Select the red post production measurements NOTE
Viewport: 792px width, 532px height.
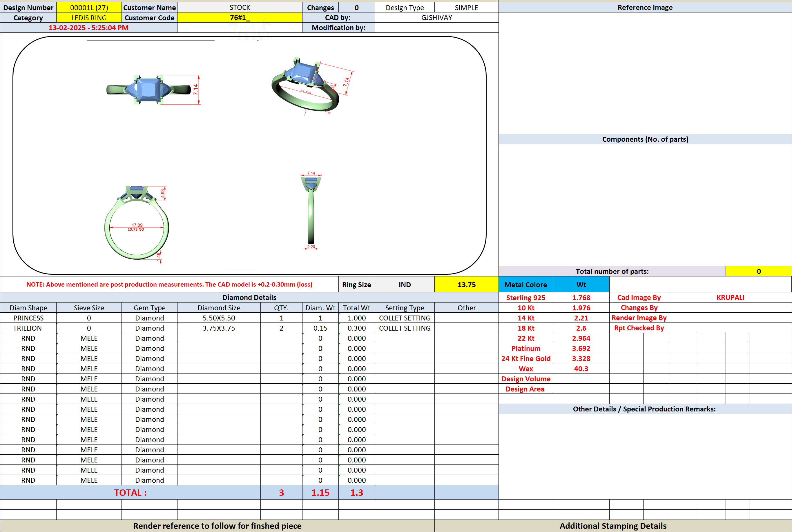click(169, 285)
